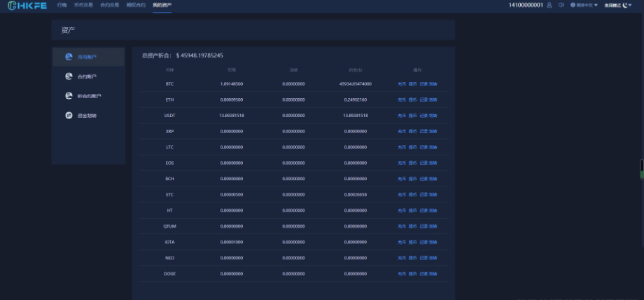Click the 资产 page heading
Image resolution: width=644 pixels, height=300 pixels.
coord(68,30)
